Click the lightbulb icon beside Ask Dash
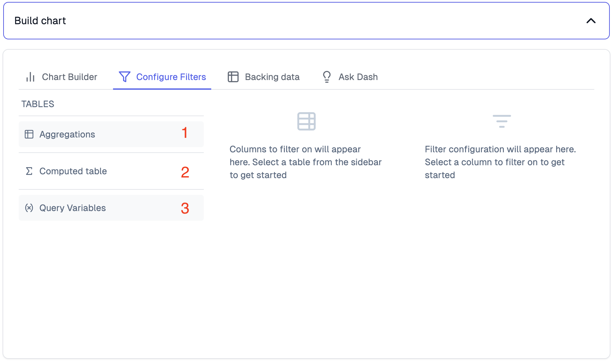Image resolution: width=613 pixels, height=364 pixels. (x=327, y=77)
